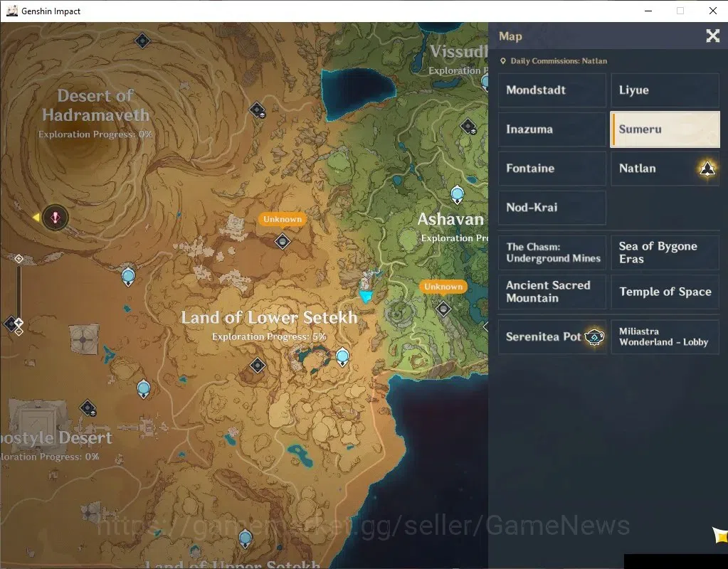The image size is (728, 569).
Task: Select domain icon beside the zoom slider handle
Action: tap(9, 324)
